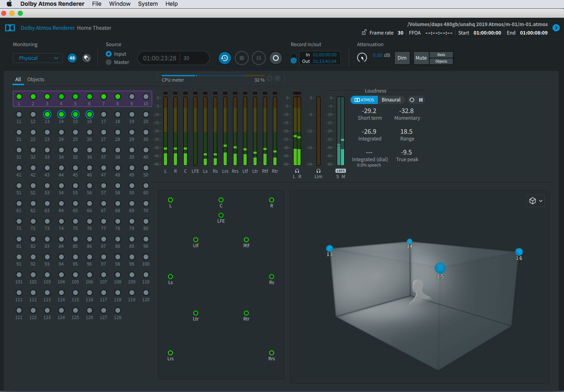Click the blue arrow icon beside the file path
Viewport: 564px width, 392px height.
[556, 28]
